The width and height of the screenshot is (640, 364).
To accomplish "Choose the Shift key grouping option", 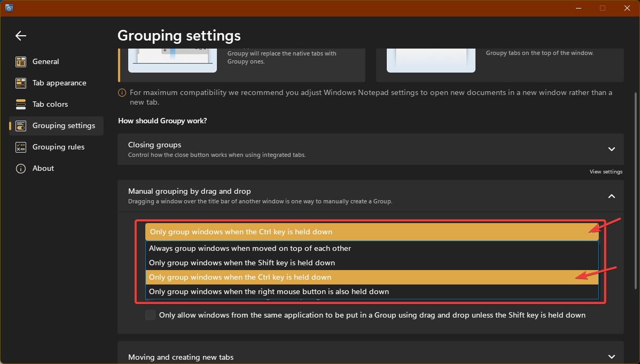I will 242,263.
